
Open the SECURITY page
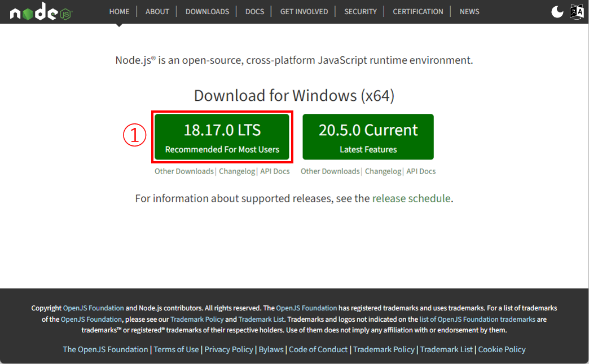click(x=360, y=11)
